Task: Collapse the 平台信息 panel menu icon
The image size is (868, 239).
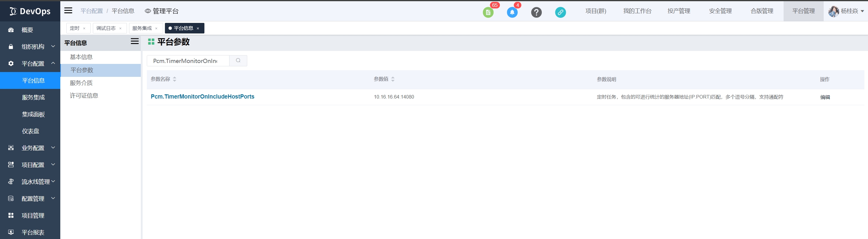Action: 135,41
